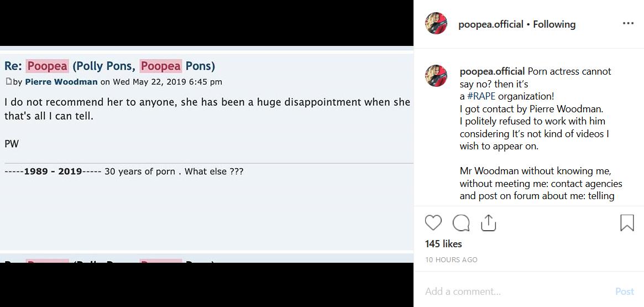Click caption author avatar picture
This screenshot has width=644, height=307.
click(436, 76)
